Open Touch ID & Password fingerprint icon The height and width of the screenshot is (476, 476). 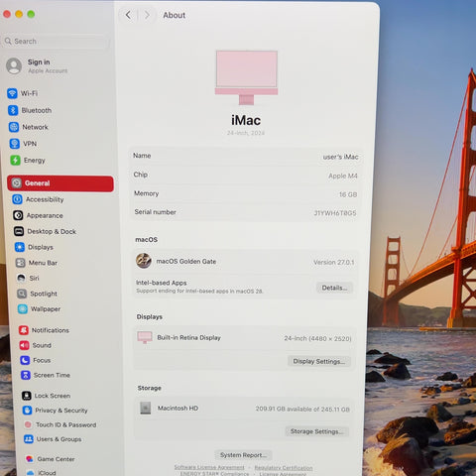click(x=28, y=424)
